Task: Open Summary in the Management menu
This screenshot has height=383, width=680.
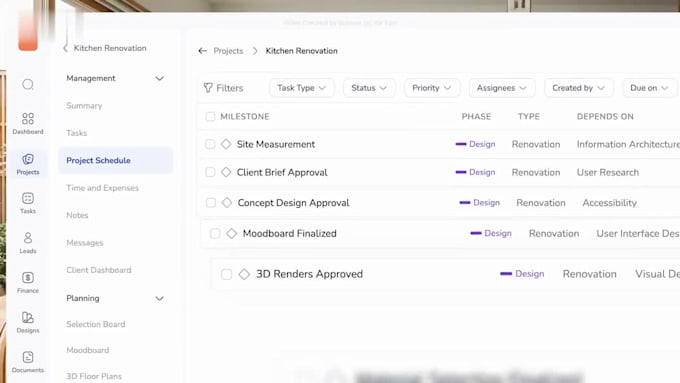Action: 84,106
